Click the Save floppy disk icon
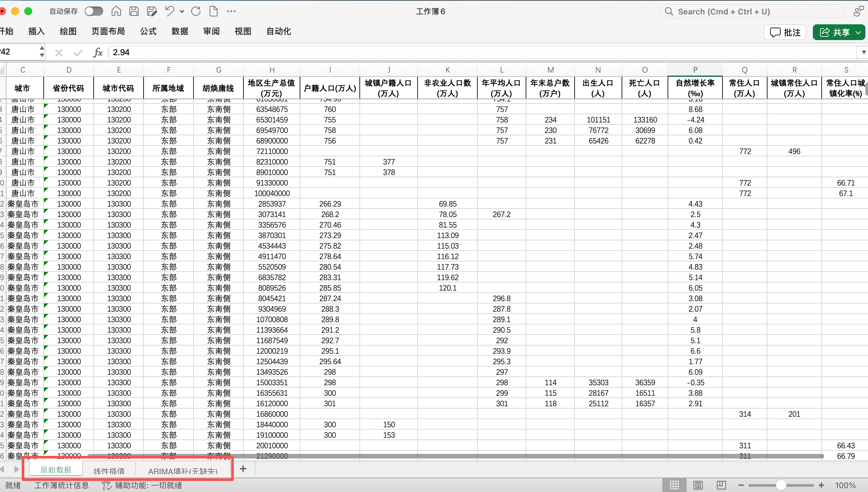Screen dimensions: 868x492 tap(134, 11)
